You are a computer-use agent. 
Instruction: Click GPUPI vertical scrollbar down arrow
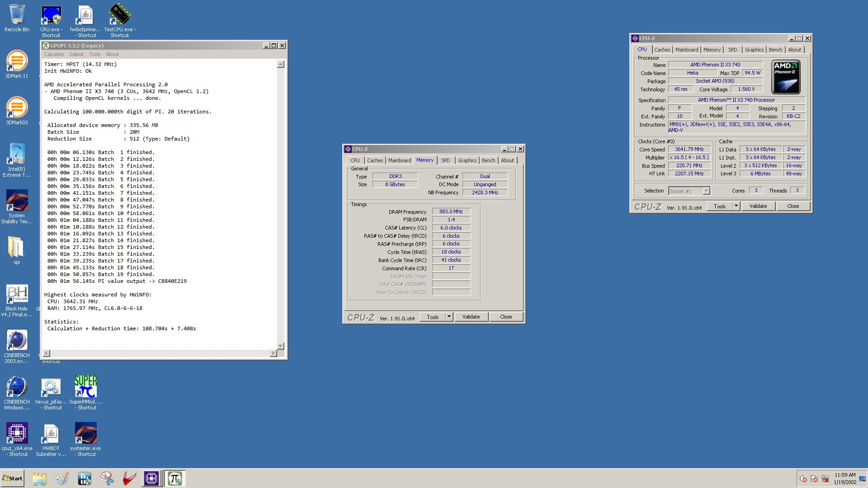(281, 346)
